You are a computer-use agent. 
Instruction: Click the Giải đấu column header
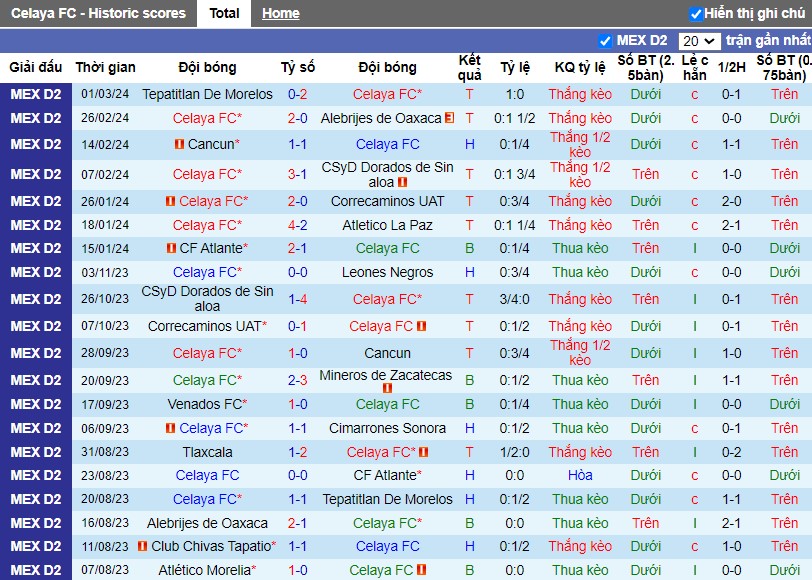point(36,67)
